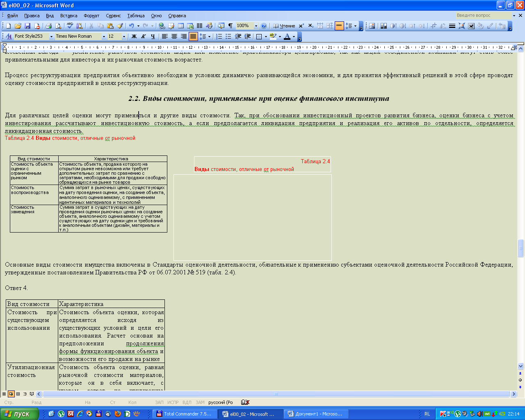The width and height of the screenshot is (525, 420).
Task: Expand the borders dropdown arrow
Action: [x=266, y=36]
